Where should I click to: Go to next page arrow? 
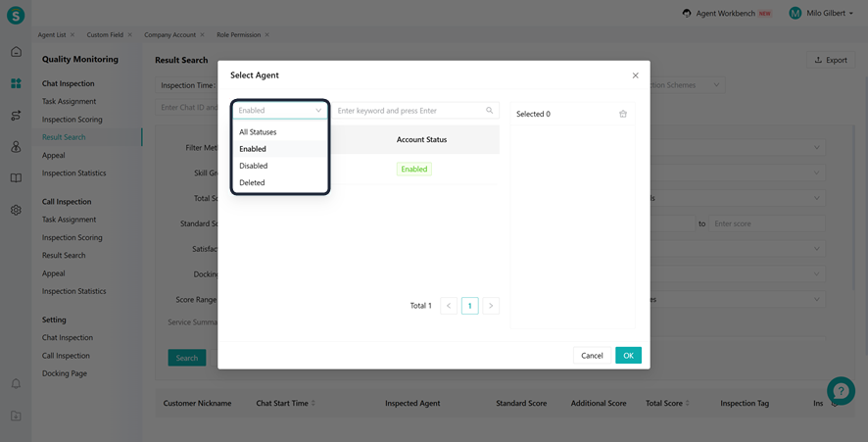[491, 306]
